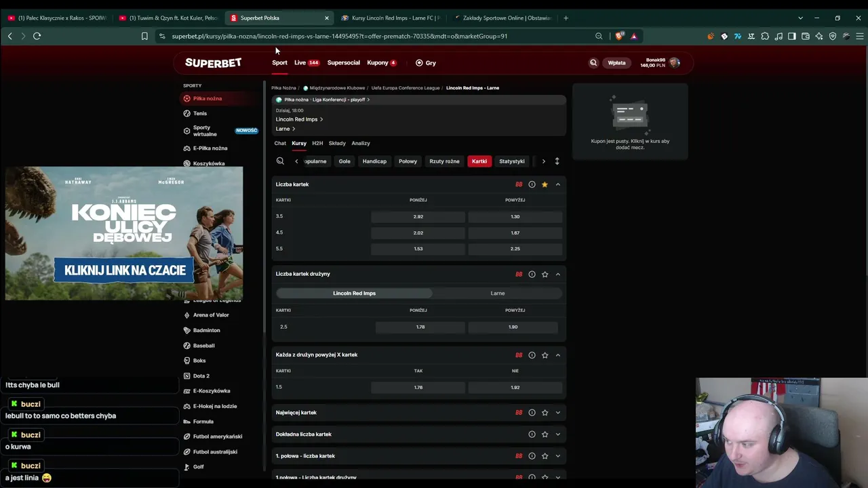This screenshot has width=868, height=488.
Task: Click the BB bet builder icon on Liczba kartek
Action: pos(519,184)
